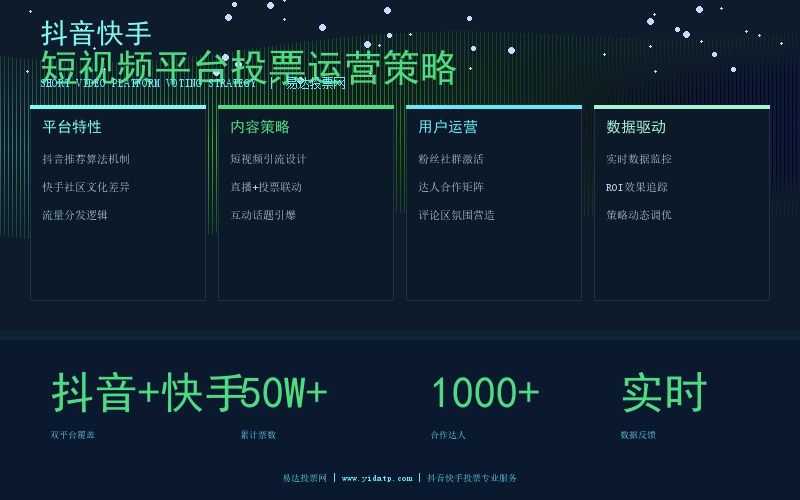Open the www.yidatp.com footer link
The image size is (800, 500).
pyautogui.click(x=377, y=479)
